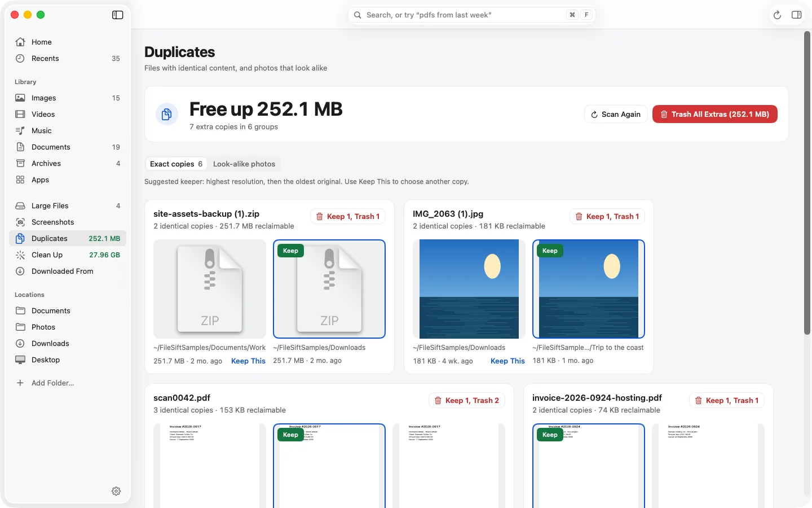812x508 pixels.
Task: Click the Free up 252.1 MB heading
Action: [266, 109]
